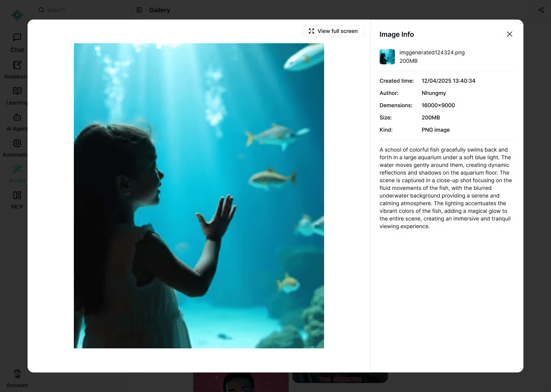
Task: Click View full screen button
Action: 333,31
